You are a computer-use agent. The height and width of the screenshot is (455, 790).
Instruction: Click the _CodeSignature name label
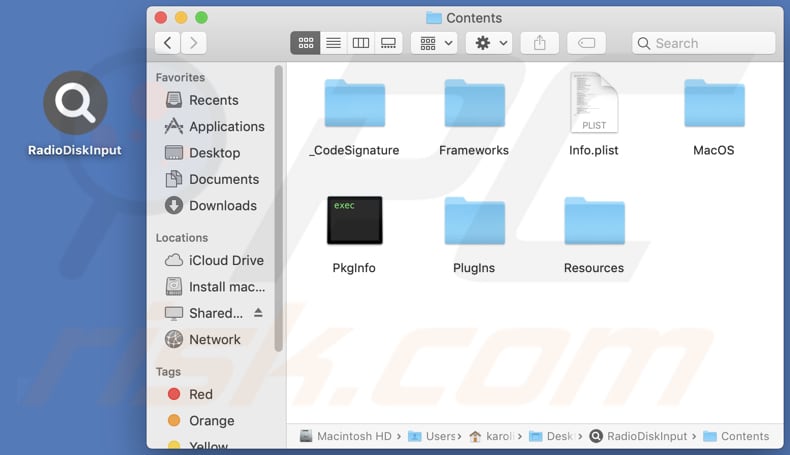point(354,150)
